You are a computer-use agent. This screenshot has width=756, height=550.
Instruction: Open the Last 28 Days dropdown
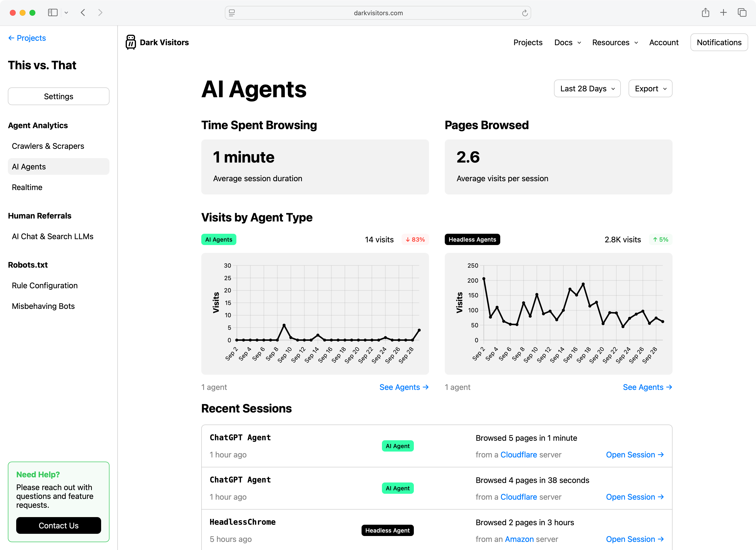(x=587, y=88)
